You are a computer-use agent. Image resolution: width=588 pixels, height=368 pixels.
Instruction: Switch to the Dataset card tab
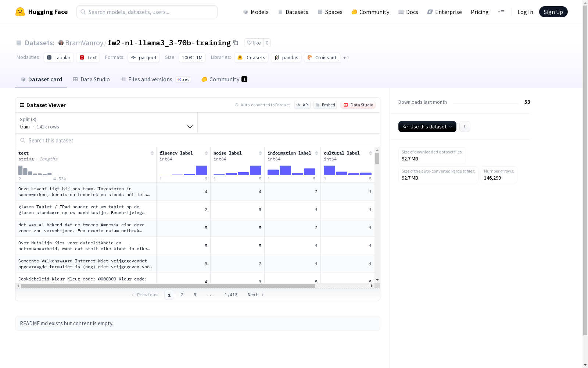(41, 79)
